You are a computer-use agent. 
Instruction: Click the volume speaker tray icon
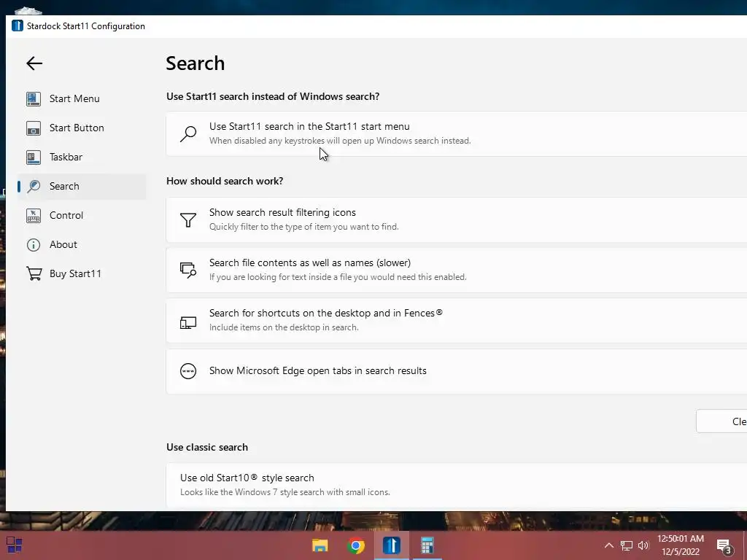[643, 545]
